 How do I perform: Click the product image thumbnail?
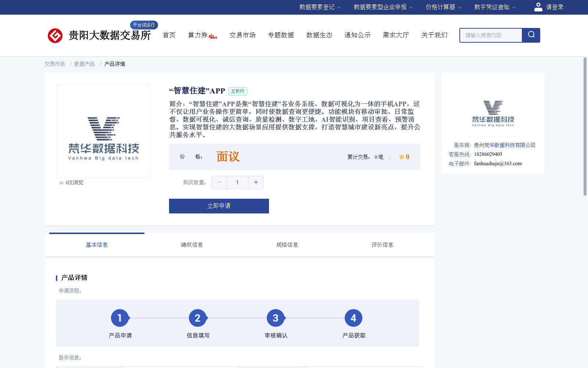104,131
